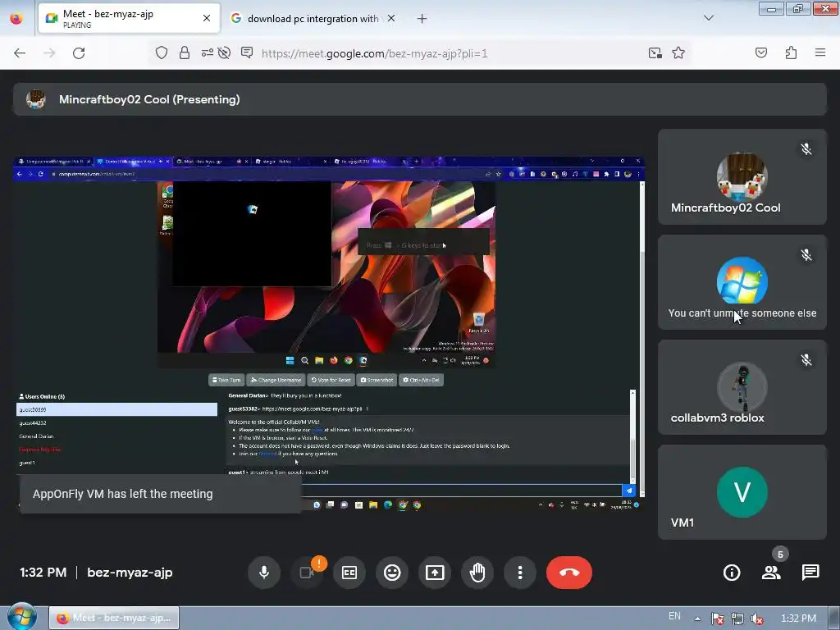Open the tracking protection shield icon
The height and width of the screenshot is (630, 840).
[162, 52]
